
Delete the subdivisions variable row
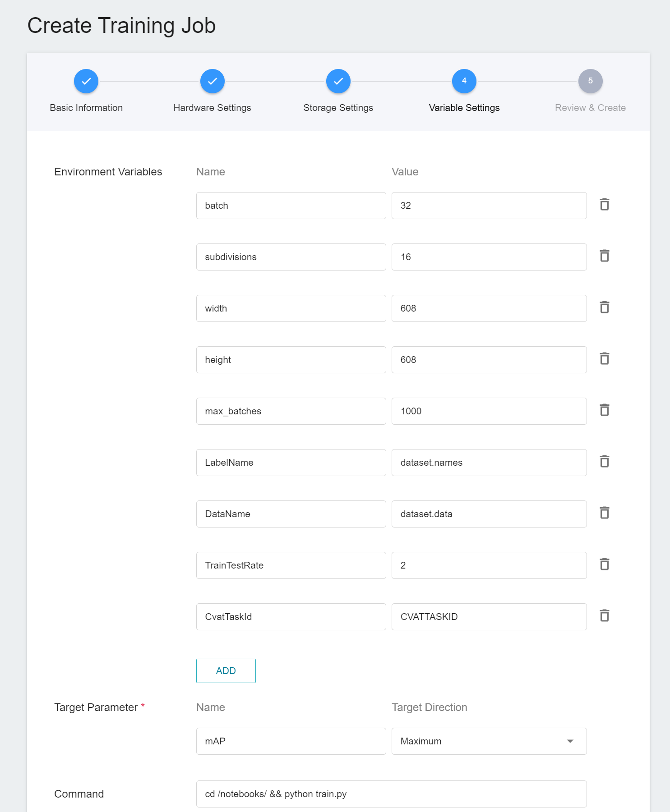point(605,256)
